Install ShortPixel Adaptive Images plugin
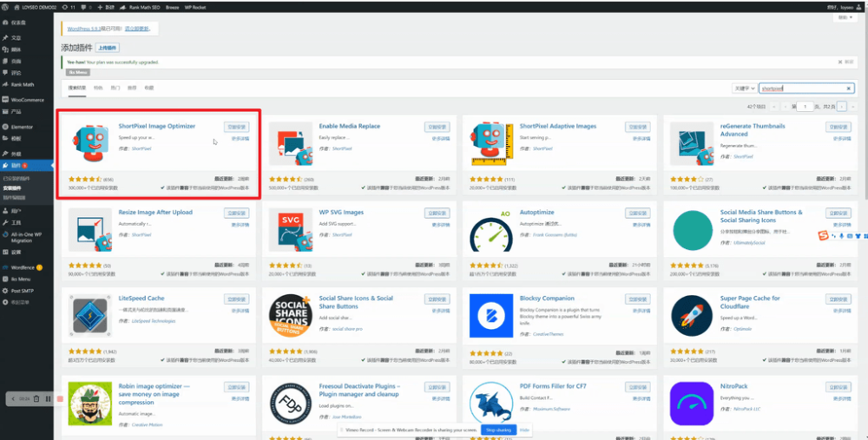The image size is (868, 440). click(x=638, y=128)
